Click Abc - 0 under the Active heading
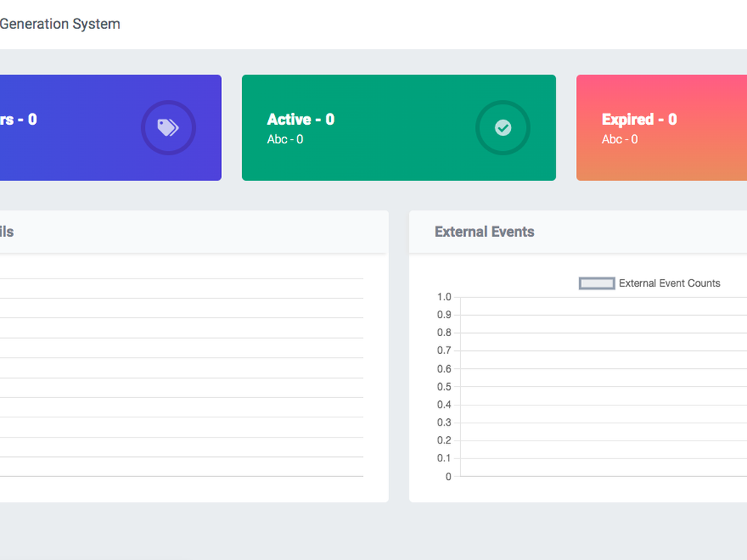 pyautogui.click(x=285, y=140)
